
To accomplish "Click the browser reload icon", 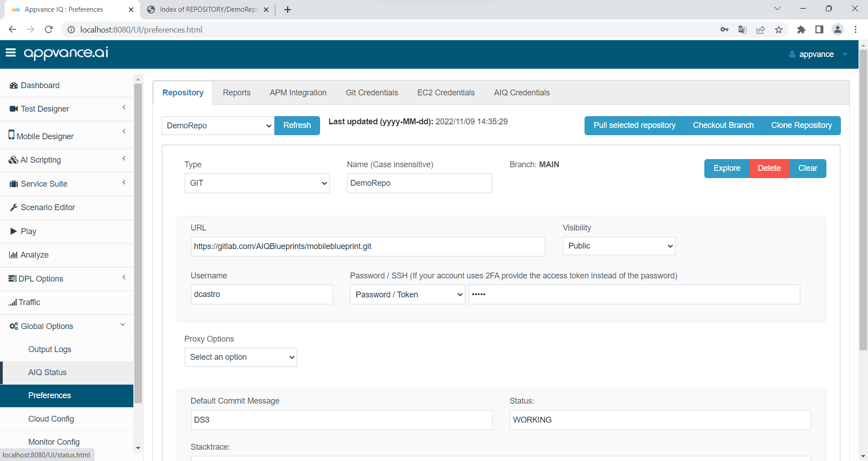I will (49, 30).
